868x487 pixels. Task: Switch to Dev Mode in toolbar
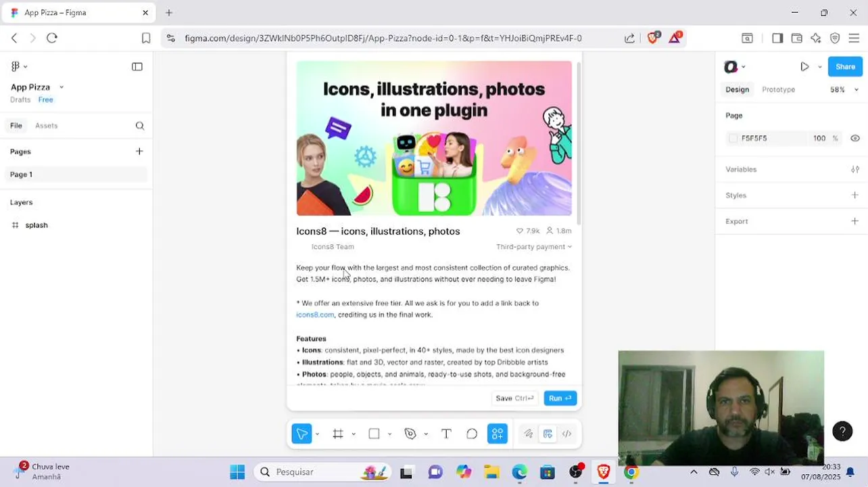click(567, 434)
